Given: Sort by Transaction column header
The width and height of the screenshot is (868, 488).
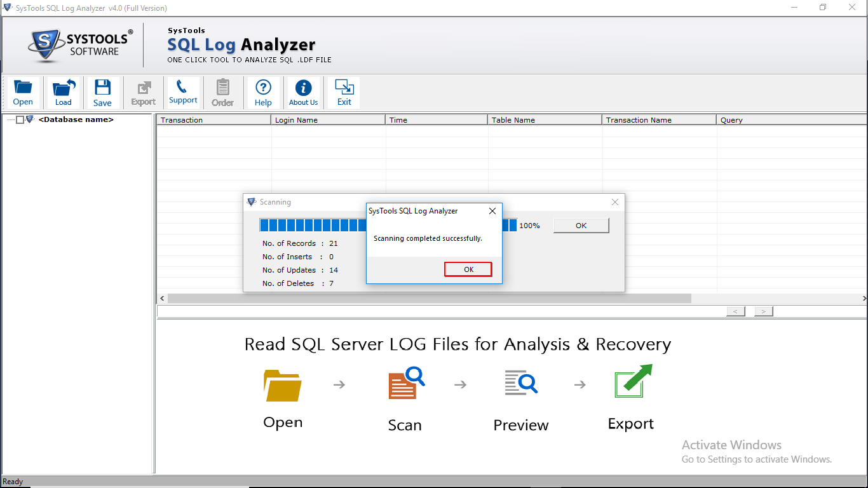Looking at the screenshot, I should 214,119.
